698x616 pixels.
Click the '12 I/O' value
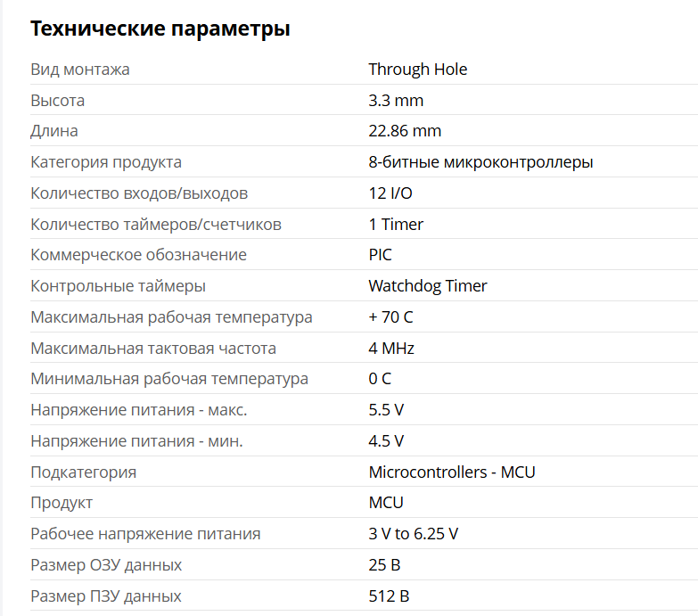pos(390,193)
